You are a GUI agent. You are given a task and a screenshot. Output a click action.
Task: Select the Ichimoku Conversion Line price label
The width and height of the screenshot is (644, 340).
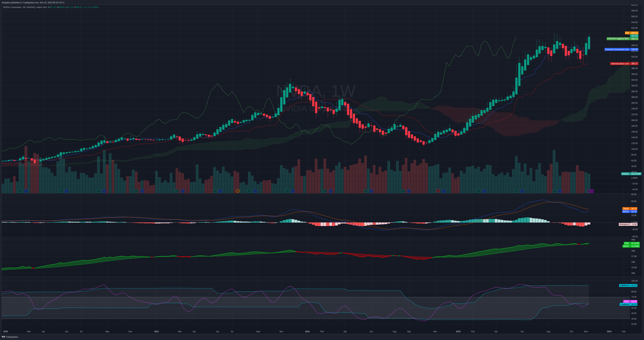point(621,49)
